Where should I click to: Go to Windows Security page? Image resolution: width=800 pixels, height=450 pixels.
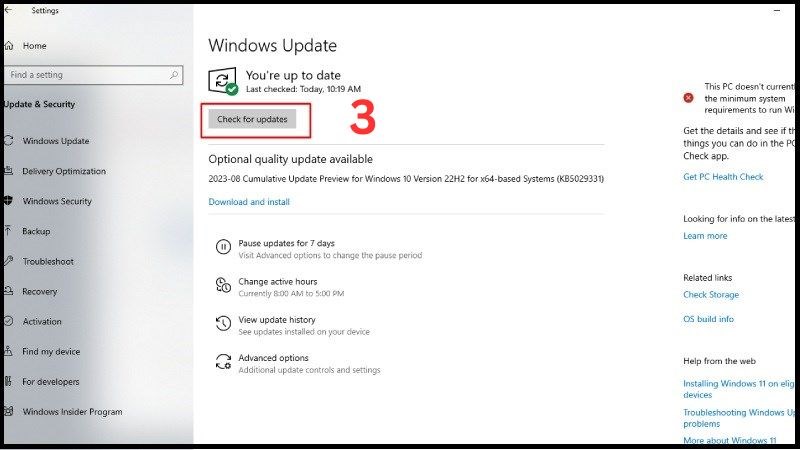[x=57, y=201]
